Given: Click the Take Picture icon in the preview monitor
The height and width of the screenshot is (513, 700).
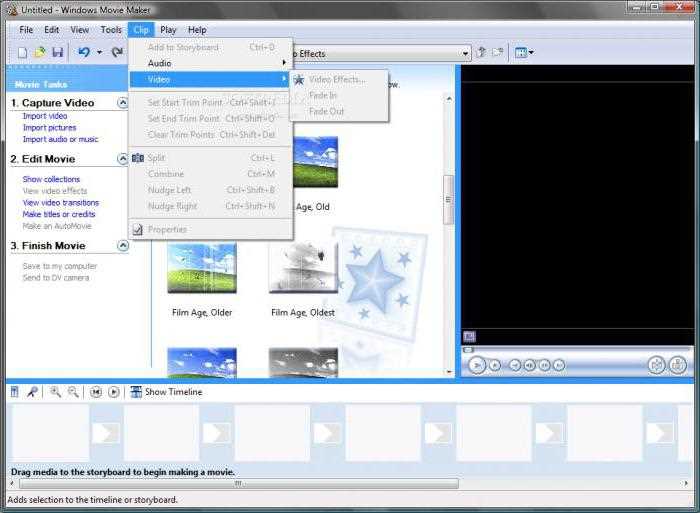Looking at the screenshot, I should [x=677, y=365].
